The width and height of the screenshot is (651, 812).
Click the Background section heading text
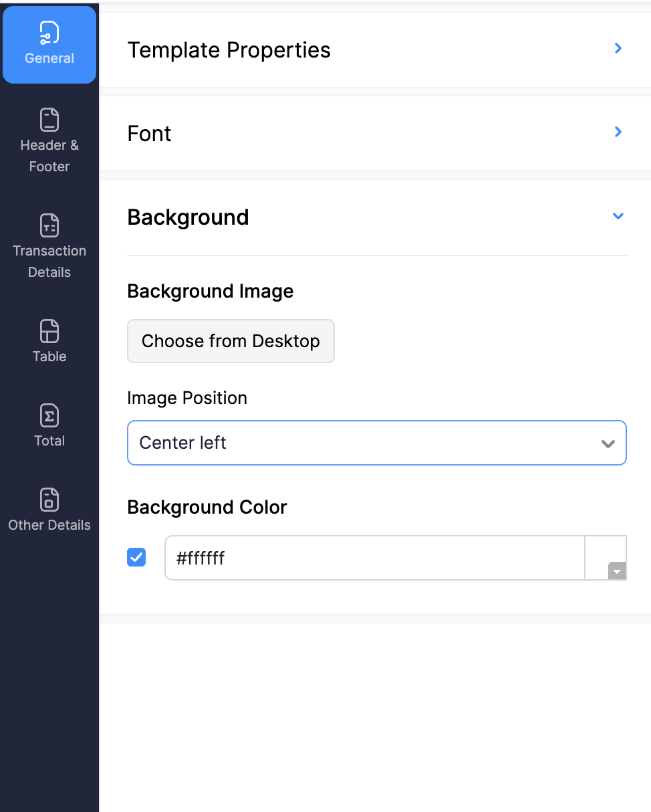(x=188, y=217)
